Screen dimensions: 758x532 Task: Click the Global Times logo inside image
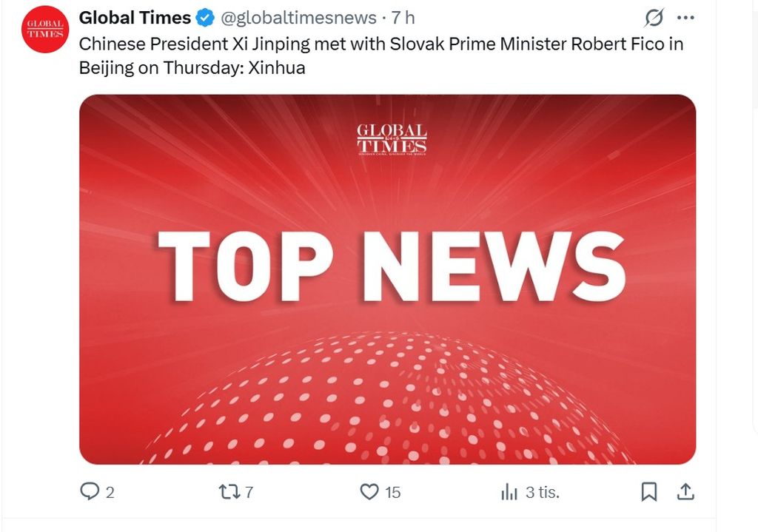[x=392, y=138]
